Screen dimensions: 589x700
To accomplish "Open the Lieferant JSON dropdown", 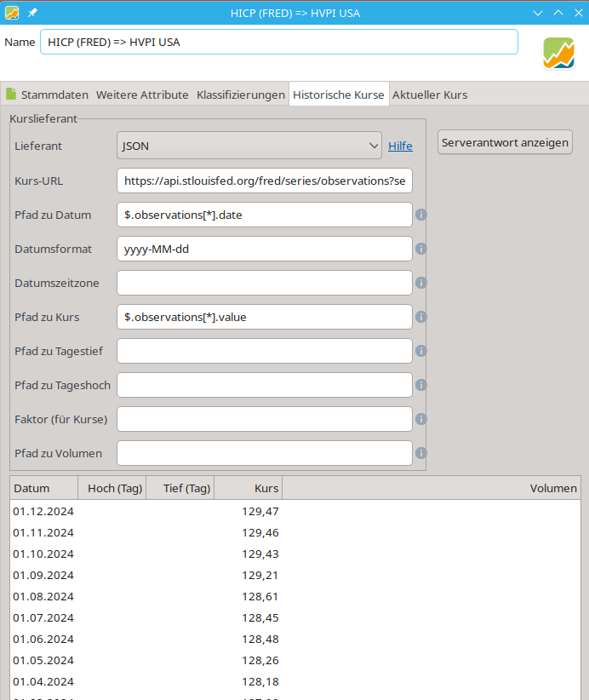I will tap(249, 146).
